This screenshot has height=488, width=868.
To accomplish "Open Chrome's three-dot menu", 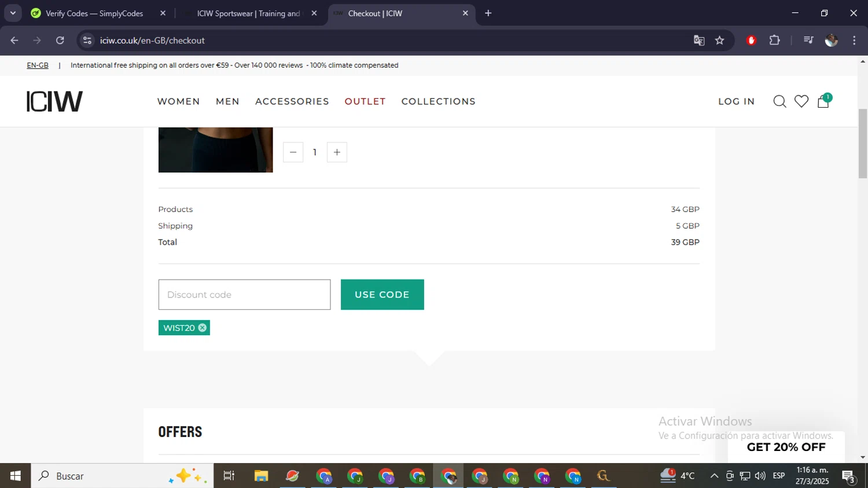I will click(x=854, y=41).
